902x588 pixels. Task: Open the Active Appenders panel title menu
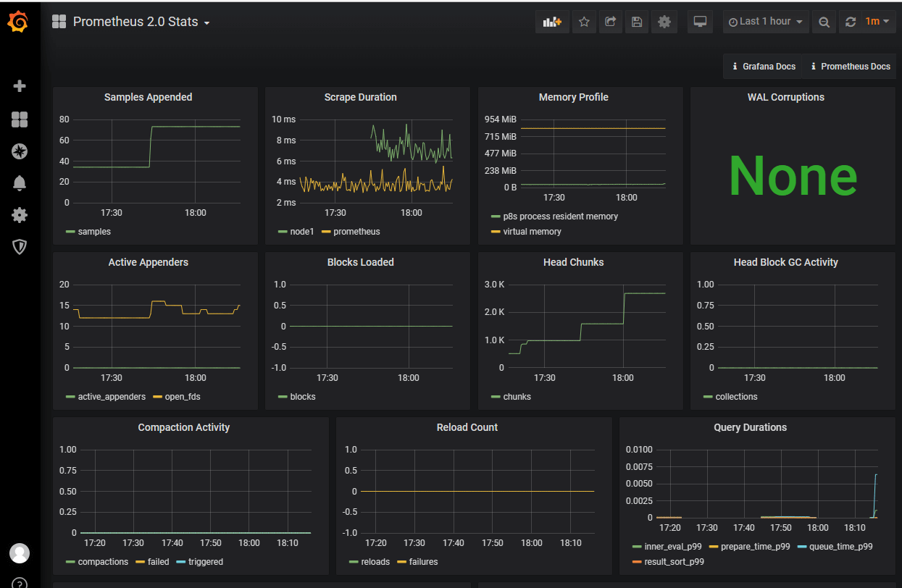[148, 262]
